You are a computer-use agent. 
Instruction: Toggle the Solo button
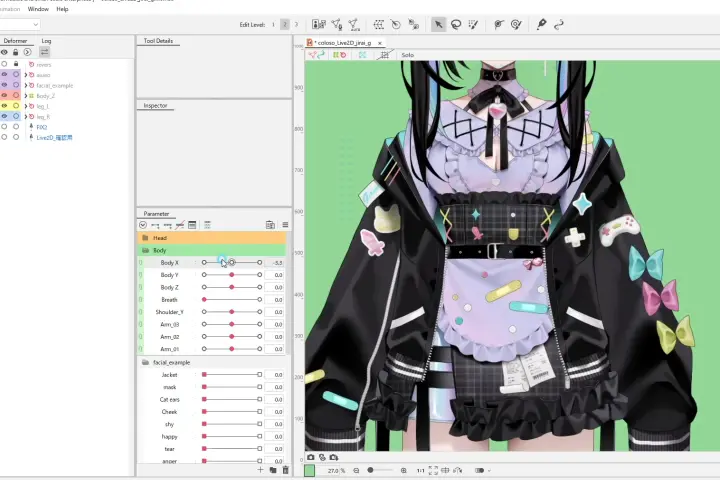point(407,55)
